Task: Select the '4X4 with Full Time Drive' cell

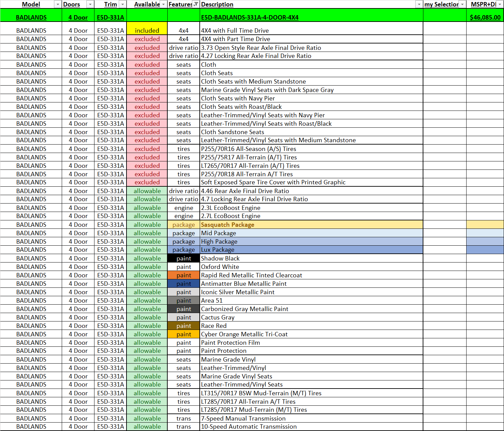Action: point(312,28)
